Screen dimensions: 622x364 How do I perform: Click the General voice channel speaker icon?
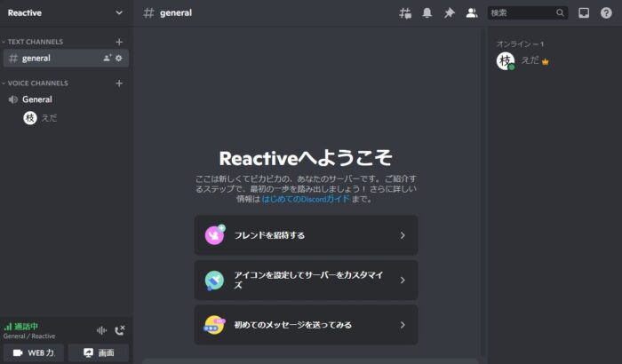(13, 99)
